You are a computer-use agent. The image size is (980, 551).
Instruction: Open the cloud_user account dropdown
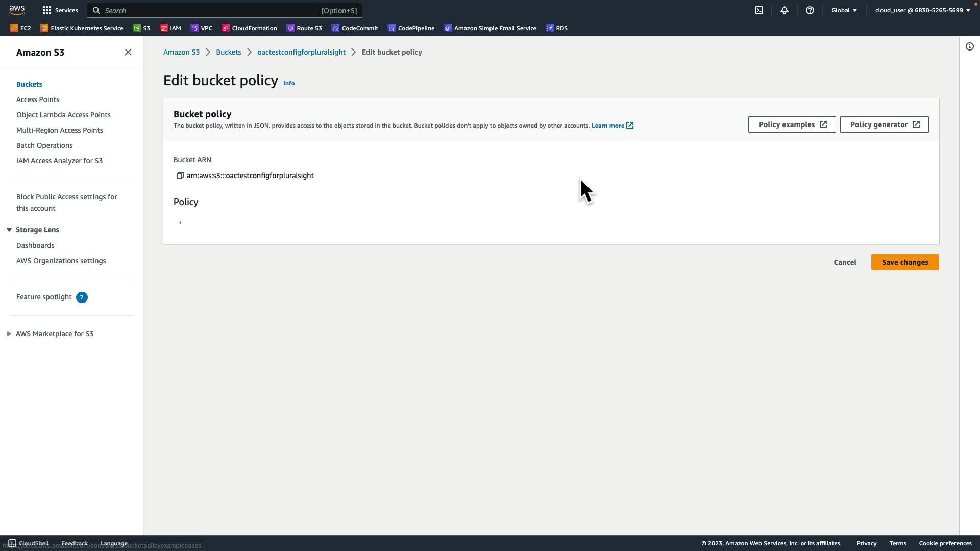[x=922, y=10]
